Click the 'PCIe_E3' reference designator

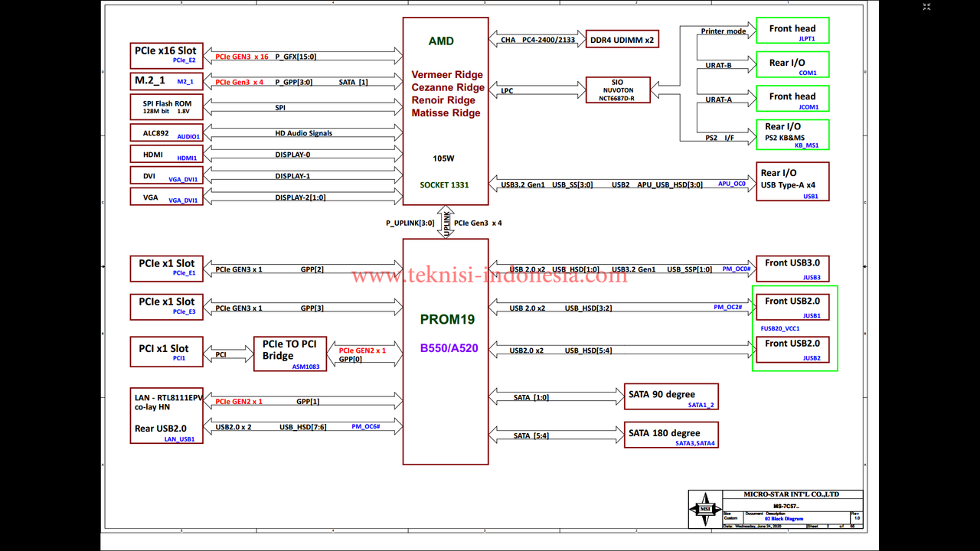pos(184,311)
